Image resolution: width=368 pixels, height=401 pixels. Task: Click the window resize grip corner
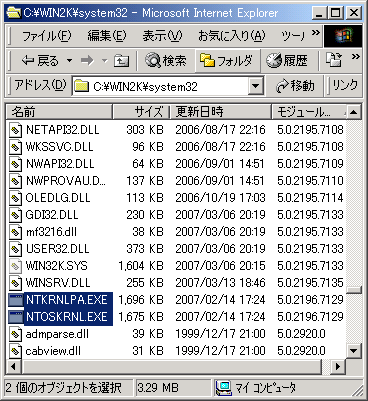point(357,390)
